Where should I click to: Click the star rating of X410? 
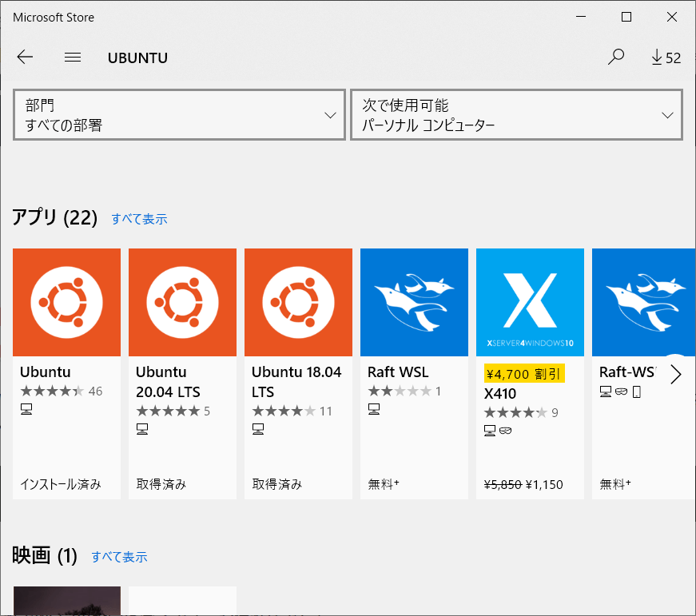pyautogui.click(x=515, y=413)
